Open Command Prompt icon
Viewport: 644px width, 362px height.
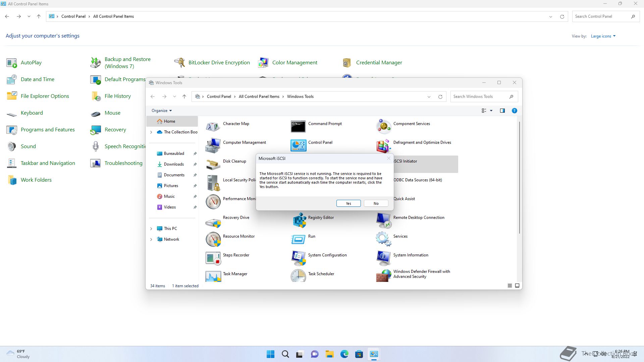coord(298,127)
